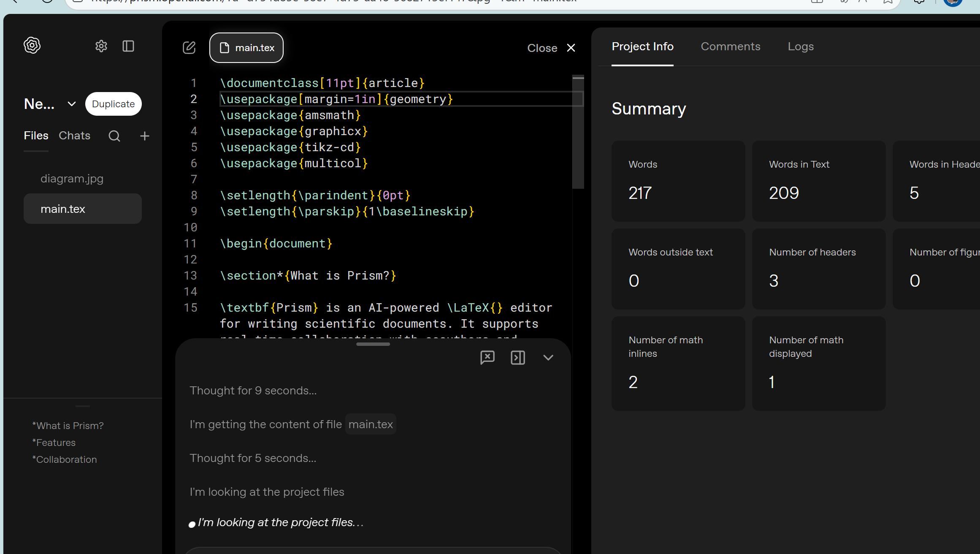The height and width of the screenshot is (554, 980).
Task: Click the new chat compose icon
Action: 189,48
